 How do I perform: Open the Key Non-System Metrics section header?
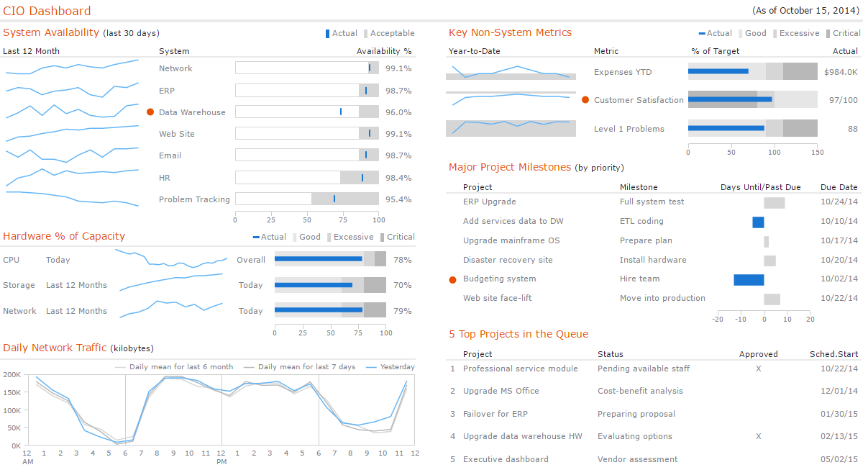point(510,32)
